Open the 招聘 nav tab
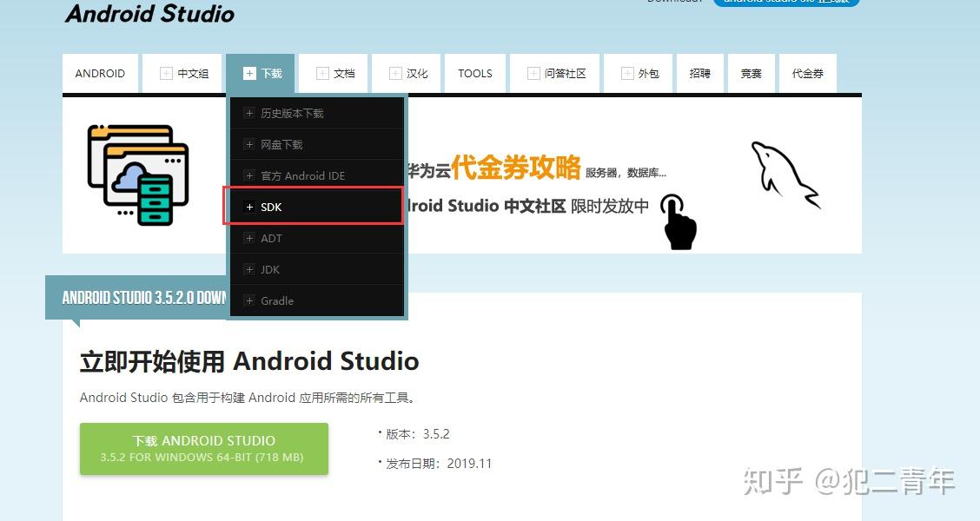 click(700, 74)
